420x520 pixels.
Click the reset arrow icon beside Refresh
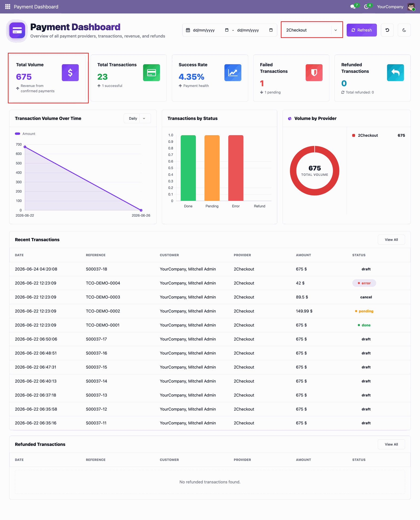pos(387,30)
